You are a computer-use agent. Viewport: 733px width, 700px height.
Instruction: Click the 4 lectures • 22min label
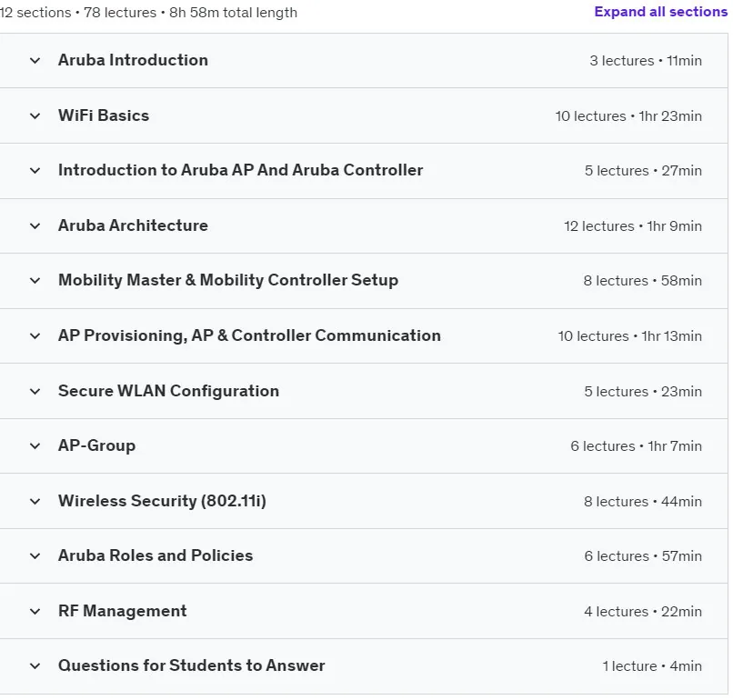pyautogui.click(x=643, y=612)
